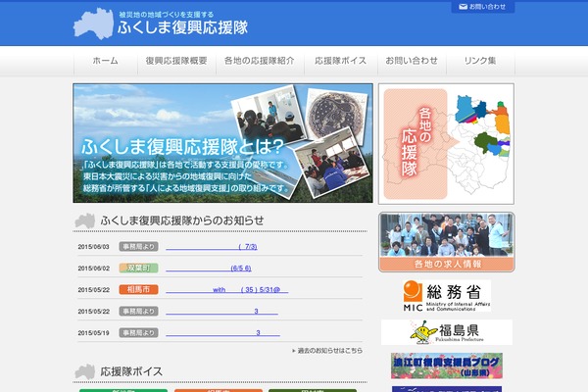Click the ふくしま復興応援隊 site title
This screenshot has width=588, height=392.
pos(182,28)
